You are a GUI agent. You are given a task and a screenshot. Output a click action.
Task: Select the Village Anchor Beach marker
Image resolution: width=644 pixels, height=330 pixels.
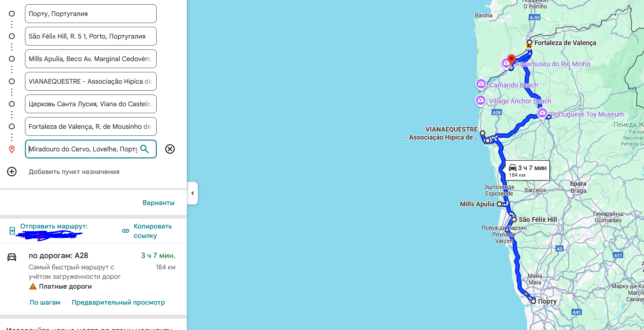point(481,100)
